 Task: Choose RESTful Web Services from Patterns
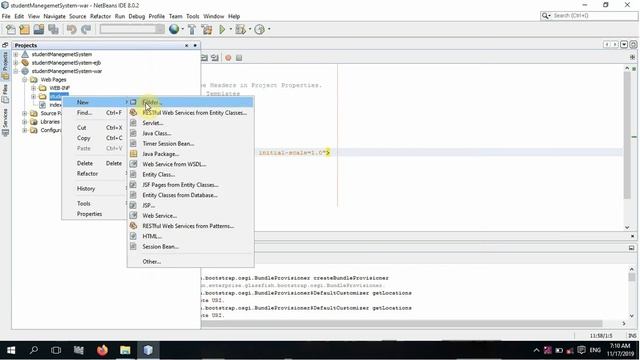[x=190, y=226]
